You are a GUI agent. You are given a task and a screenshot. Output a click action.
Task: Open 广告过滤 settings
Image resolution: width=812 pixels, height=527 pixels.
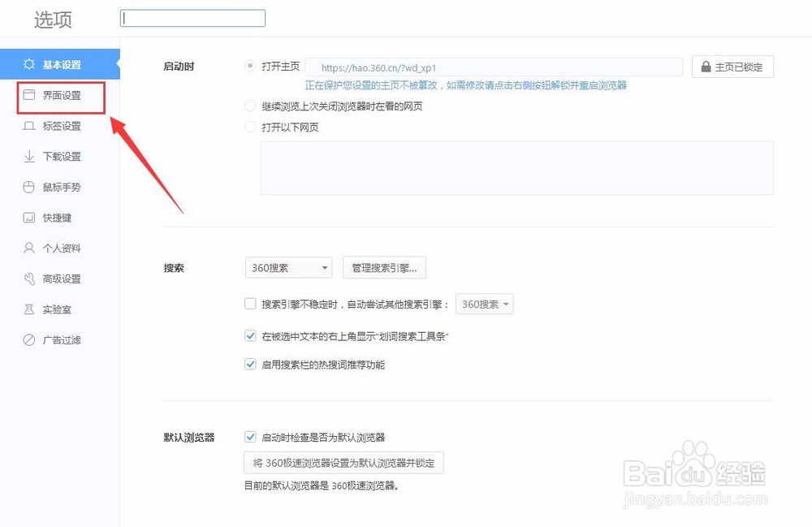[60, 339]
